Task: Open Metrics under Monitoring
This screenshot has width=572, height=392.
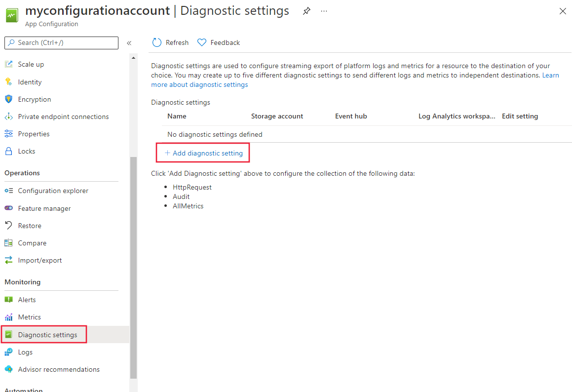Action: point(30,316)
